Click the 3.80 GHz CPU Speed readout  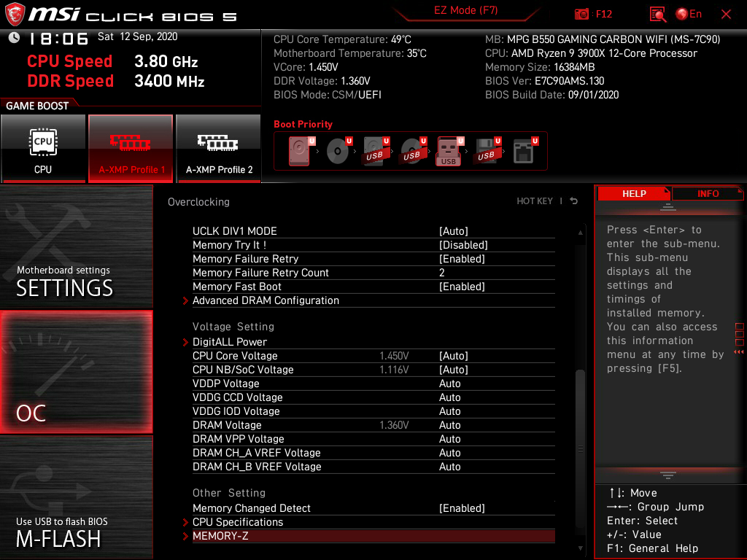[x=166, y=61]
